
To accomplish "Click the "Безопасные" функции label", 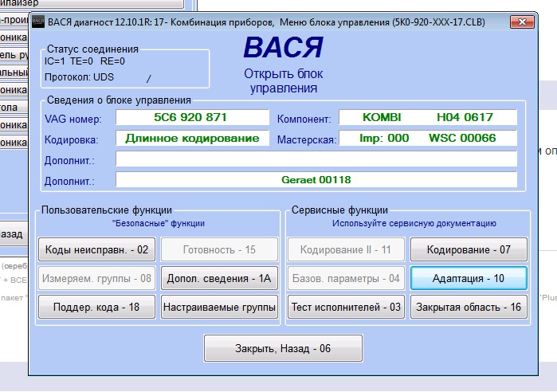I will (159, 223).
